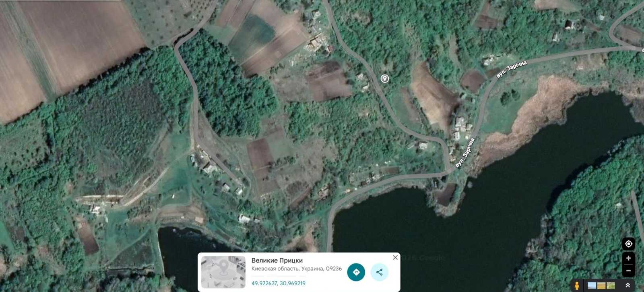Screen dimensions: 644x292
Task: Click the dropped pin marker on the map
Action: (385, 79)
